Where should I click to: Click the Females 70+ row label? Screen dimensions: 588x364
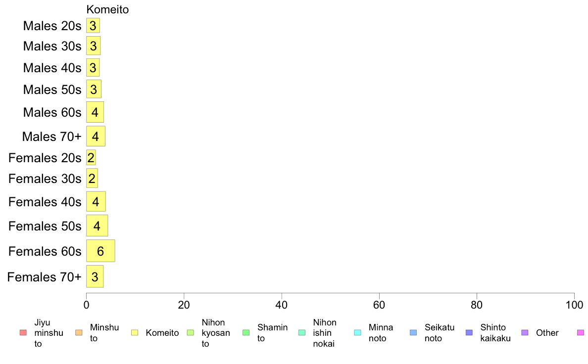(44, 277)
